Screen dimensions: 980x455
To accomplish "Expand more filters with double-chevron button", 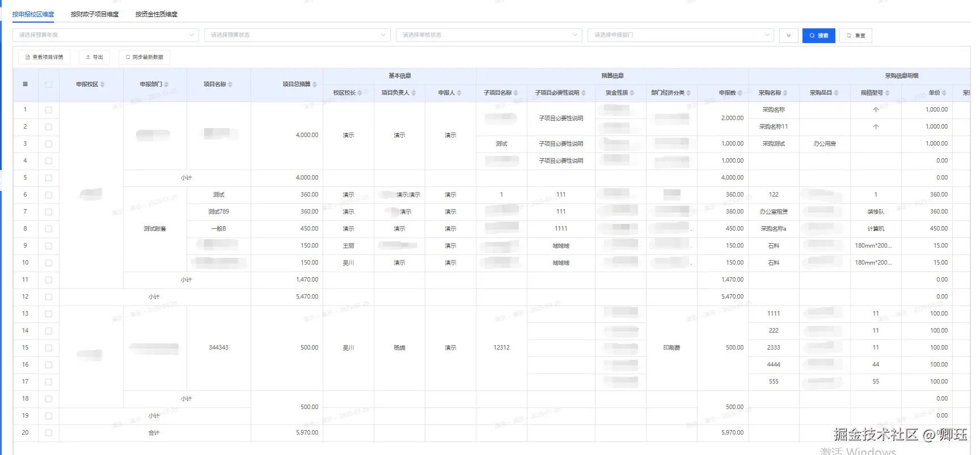I will coord(788,36).
